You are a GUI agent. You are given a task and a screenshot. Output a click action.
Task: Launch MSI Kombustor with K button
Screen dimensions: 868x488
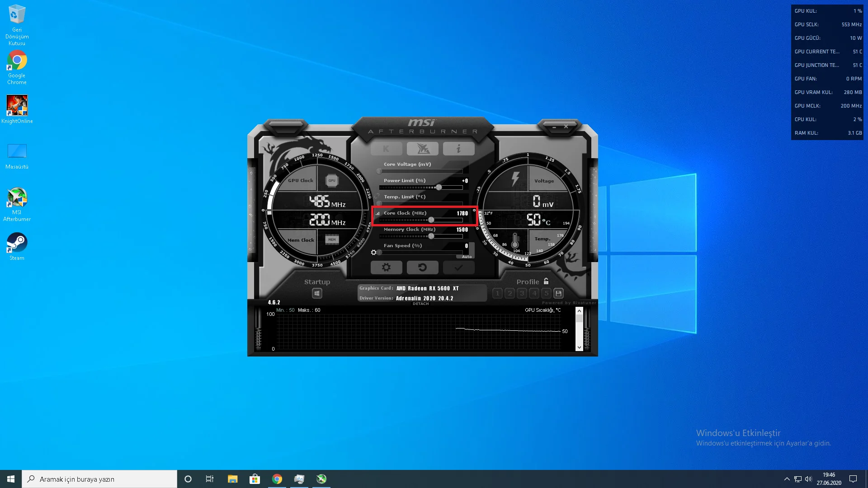click(386, 149)
